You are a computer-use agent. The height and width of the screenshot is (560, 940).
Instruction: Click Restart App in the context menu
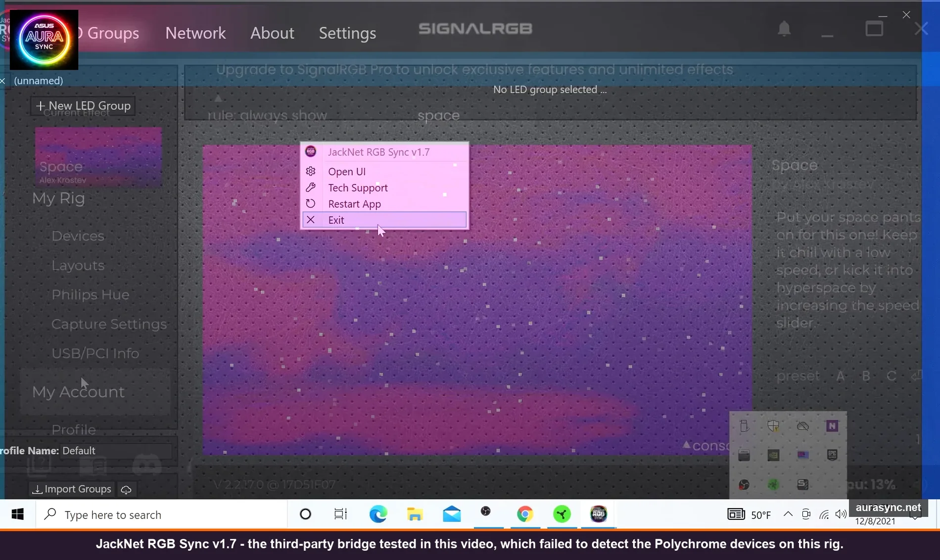click(354, 203)
